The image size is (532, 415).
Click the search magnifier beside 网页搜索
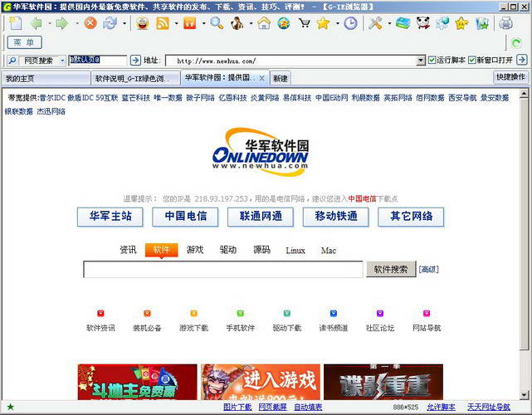coord(12,61)
